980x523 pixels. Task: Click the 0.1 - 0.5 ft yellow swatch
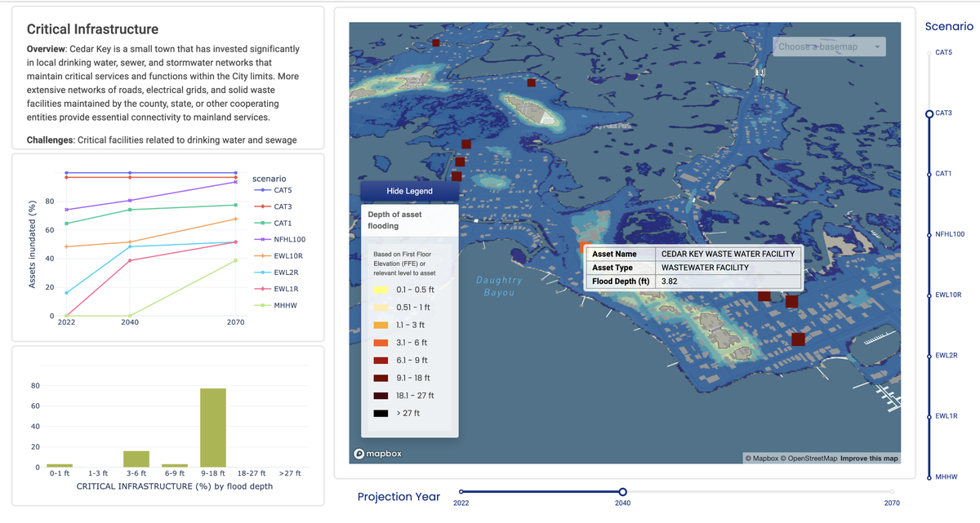click(380, 290)
